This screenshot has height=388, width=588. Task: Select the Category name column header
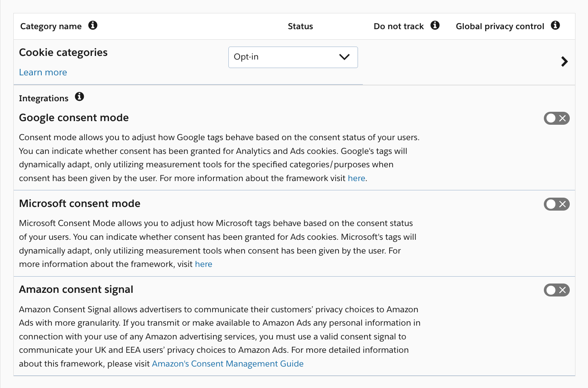tap(51, 26)
